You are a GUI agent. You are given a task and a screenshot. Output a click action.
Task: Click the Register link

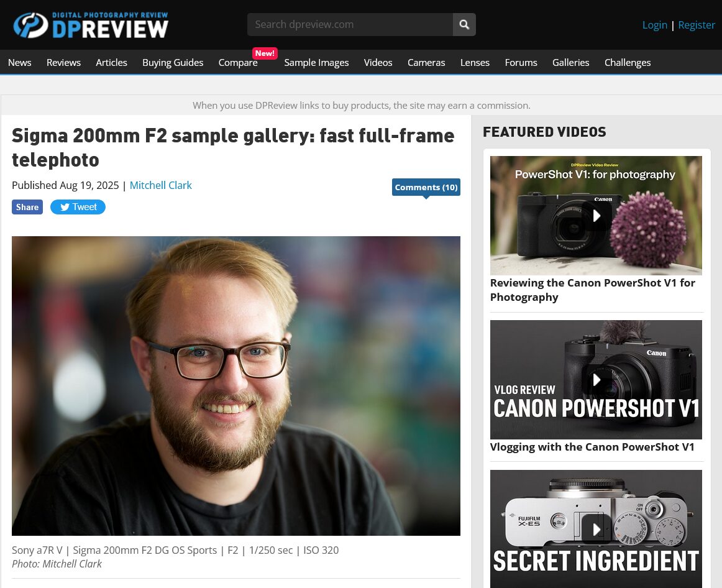[x=696, y=25]
